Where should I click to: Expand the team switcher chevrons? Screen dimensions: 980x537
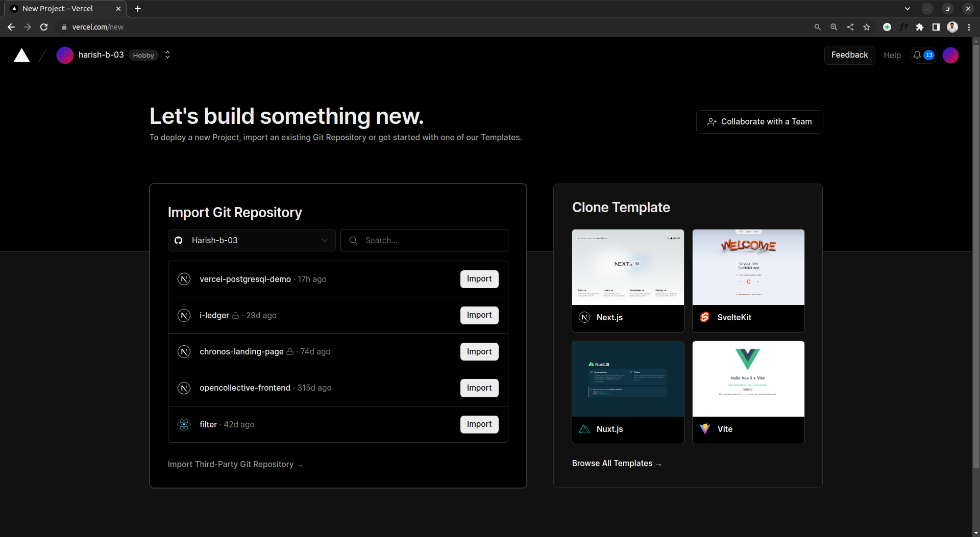tap(167, 55)
